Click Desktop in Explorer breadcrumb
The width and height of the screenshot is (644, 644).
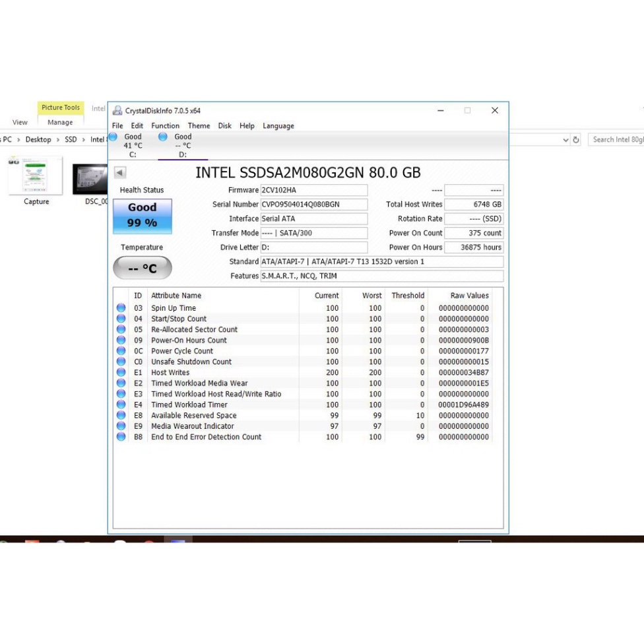point(38,140)
